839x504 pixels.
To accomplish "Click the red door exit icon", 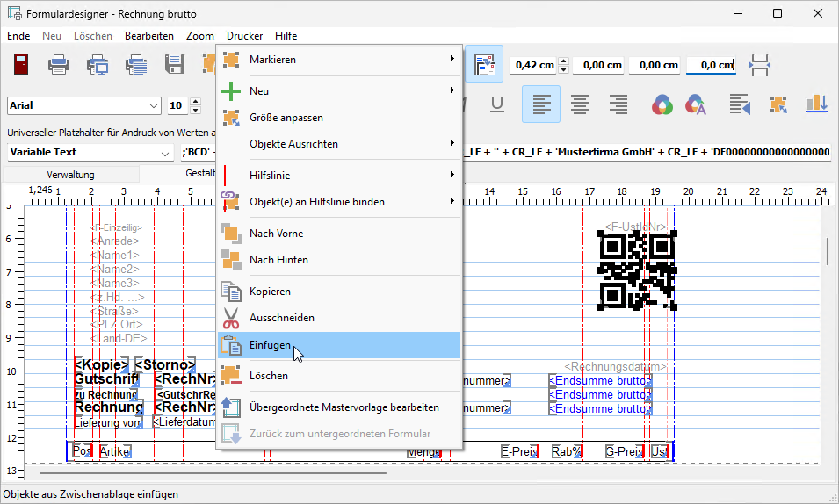I will [22, 65].
